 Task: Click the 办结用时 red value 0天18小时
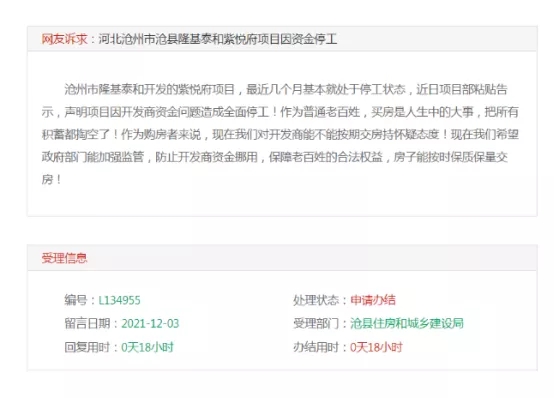[x=376, y=347]
